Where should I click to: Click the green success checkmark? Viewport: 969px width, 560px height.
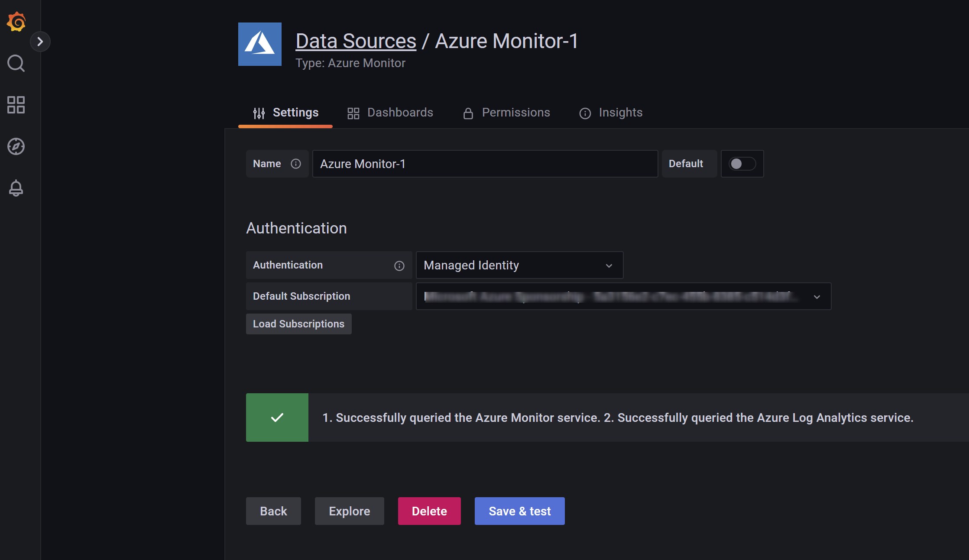(x=277, y=418)
